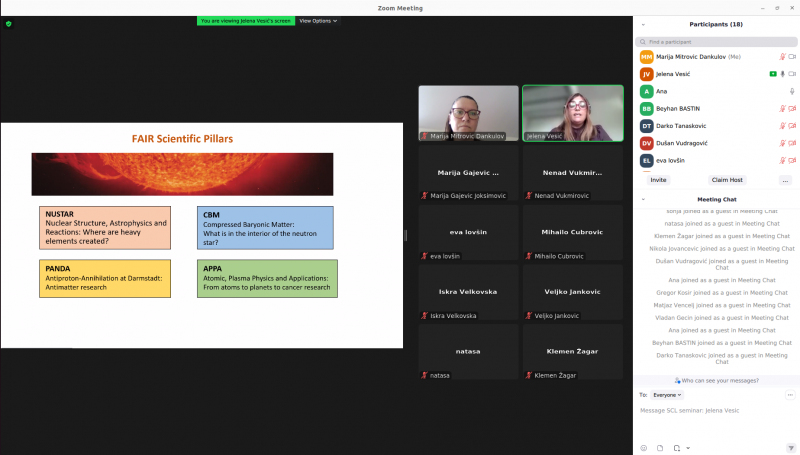The image size is (800, 455).
Task: Click Ana's microphone icon in participants list
Action: pos(792,91)
